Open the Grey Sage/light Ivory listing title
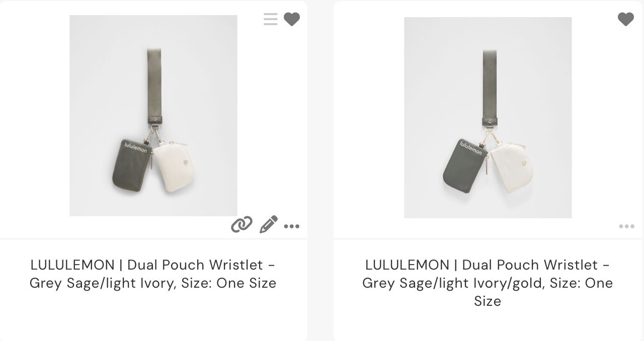Image resolution: width=644 pixels, height=341 pixels. click(x=153, y=274)
